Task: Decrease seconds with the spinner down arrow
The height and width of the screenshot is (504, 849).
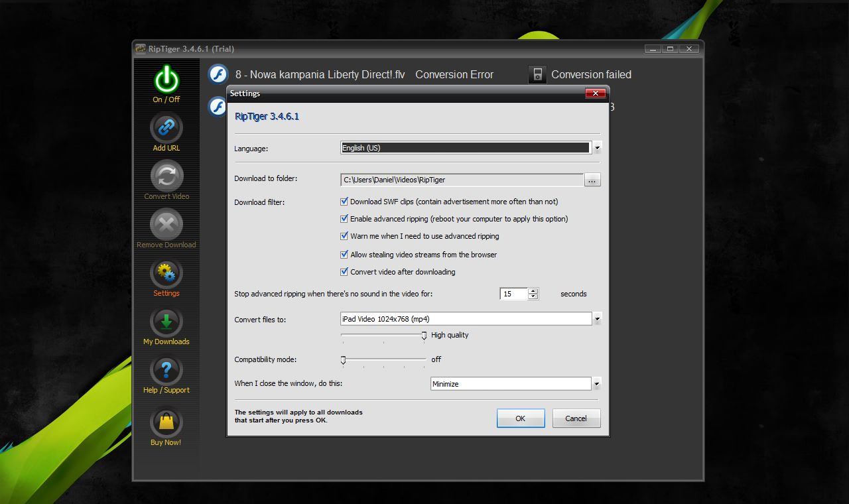Action: coord(533,296)
